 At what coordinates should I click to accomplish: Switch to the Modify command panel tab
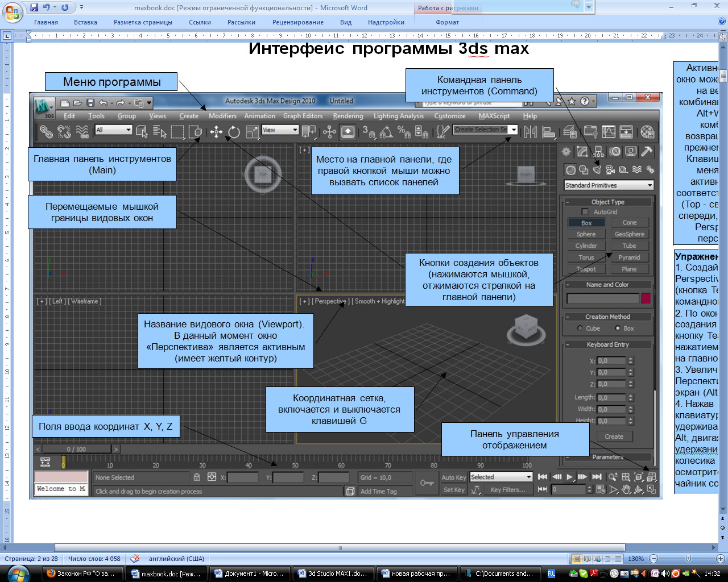582,151
